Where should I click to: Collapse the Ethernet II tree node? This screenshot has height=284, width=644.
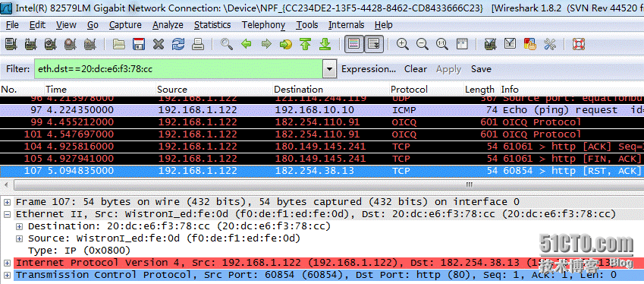point(7,214)
